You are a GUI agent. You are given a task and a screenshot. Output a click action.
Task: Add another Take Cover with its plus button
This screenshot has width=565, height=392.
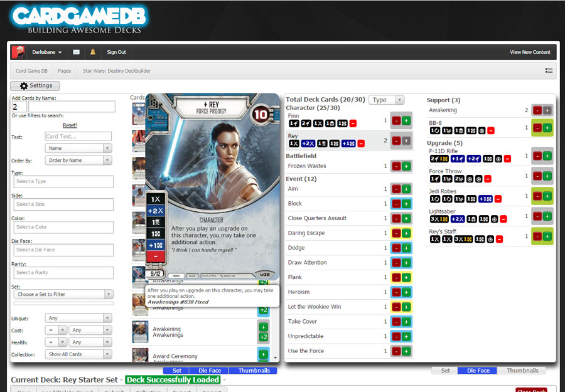pyautogui.click(x=406, y=322)
